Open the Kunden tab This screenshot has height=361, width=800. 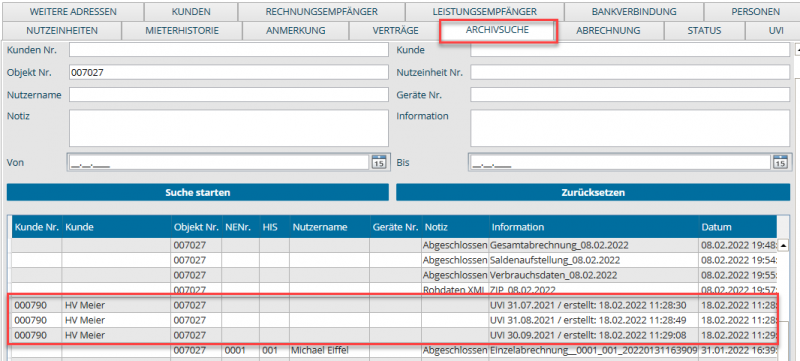(x=191, y=11)
